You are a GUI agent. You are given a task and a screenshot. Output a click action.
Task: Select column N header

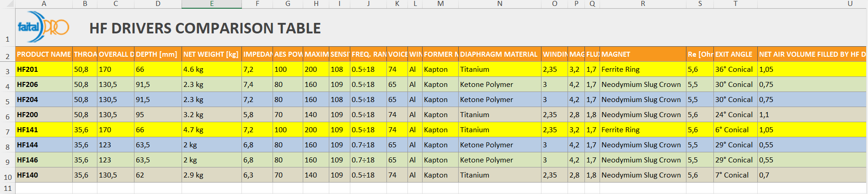500,4
